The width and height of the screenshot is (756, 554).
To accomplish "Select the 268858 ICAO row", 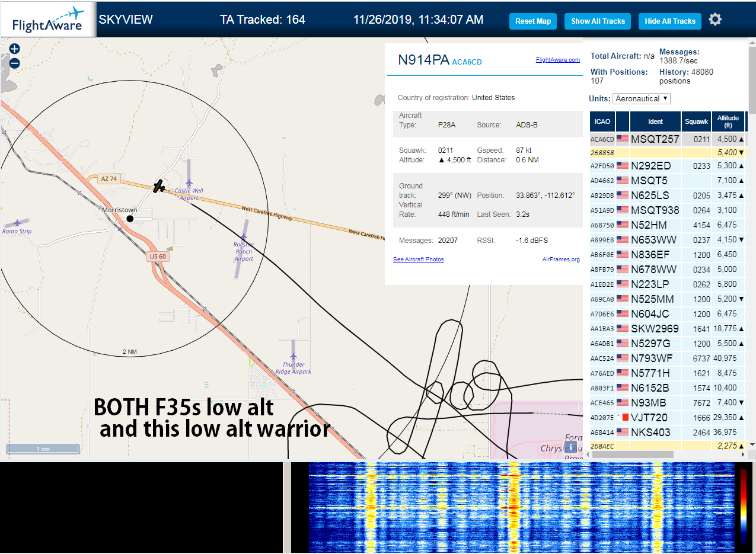I will coord(667,153).
